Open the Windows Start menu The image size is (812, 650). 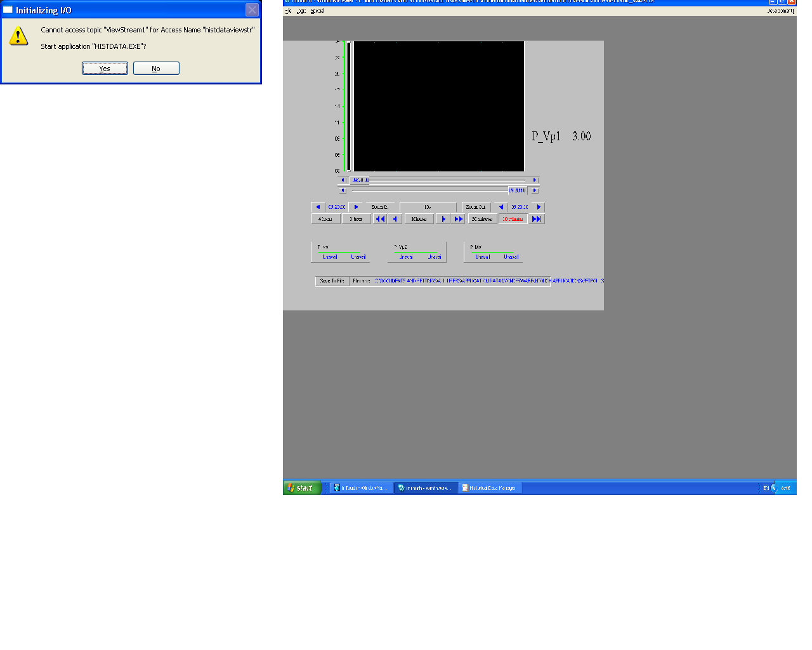point(301,487)
